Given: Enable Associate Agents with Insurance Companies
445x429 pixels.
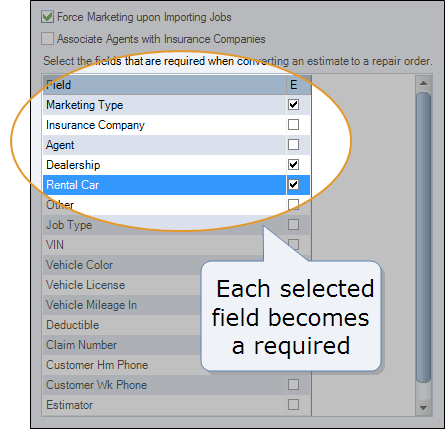Looking at the screenshot, I should pos(47,39).
